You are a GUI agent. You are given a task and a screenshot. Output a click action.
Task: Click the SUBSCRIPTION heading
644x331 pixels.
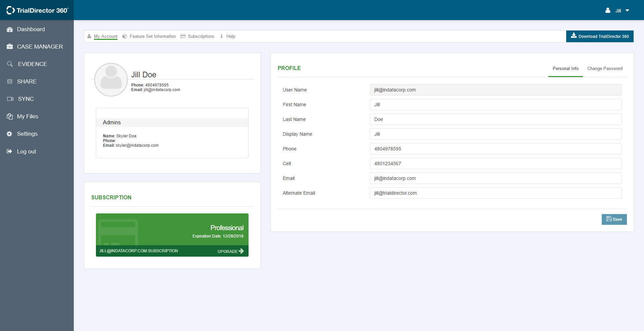click(111, 197)
